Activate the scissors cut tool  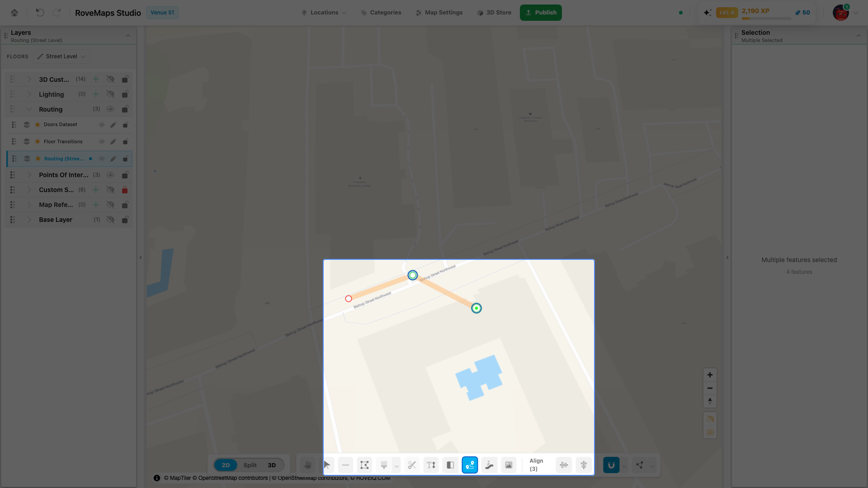(412, 465)
